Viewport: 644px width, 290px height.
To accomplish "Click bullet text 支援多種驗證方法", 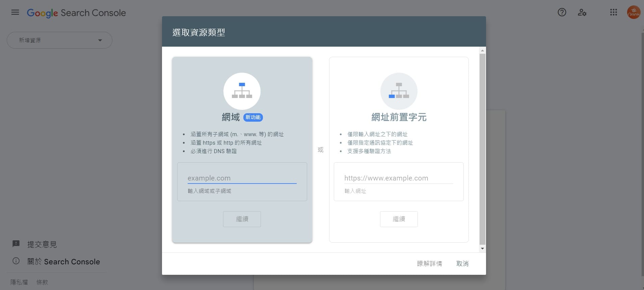I will pos(369,151).
